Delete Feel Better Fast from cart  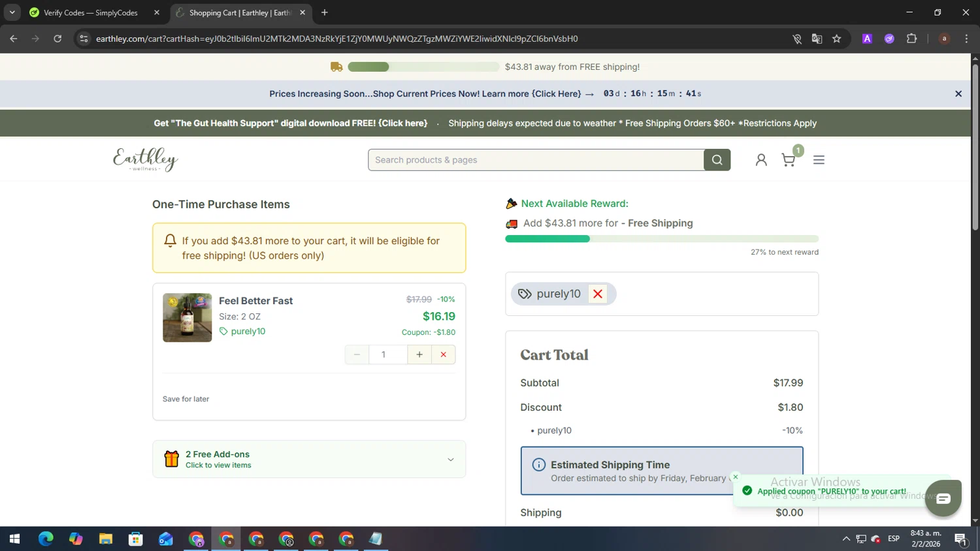(444, 354)
